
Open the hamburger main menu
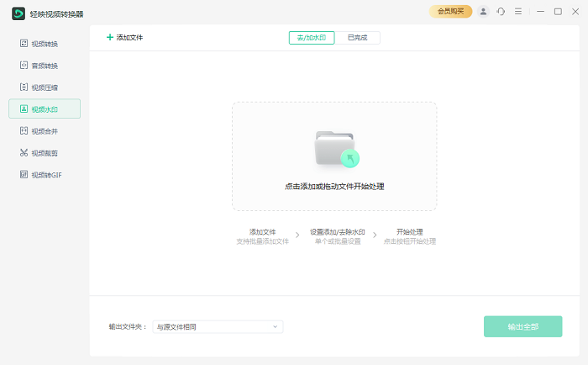518,12
